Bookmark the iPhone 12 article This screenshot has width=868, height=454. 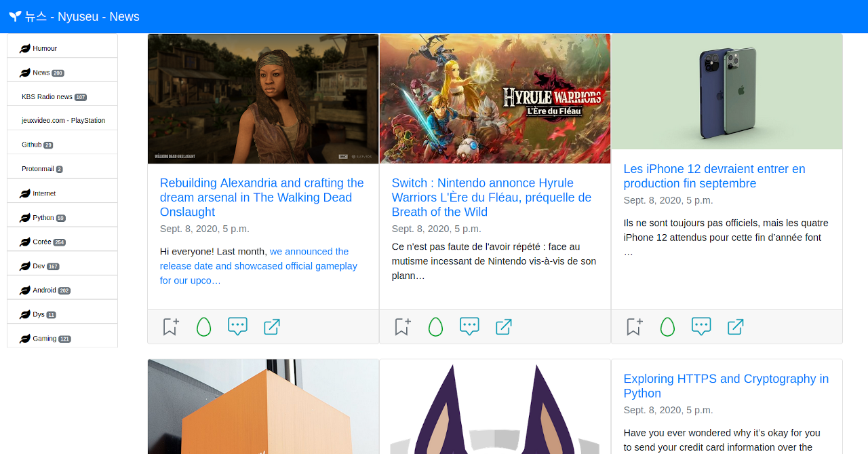tap(634, 326)
